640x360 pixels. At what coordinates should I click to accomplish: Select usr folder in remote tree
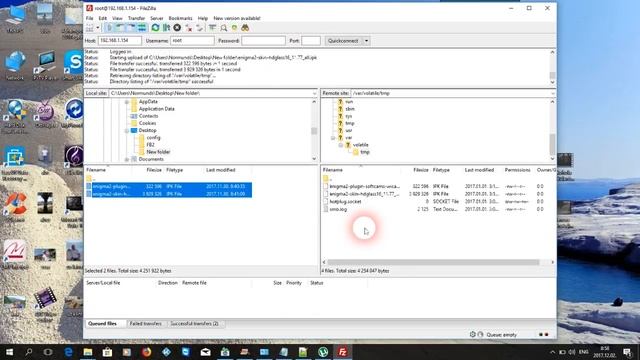click(349, 131)
